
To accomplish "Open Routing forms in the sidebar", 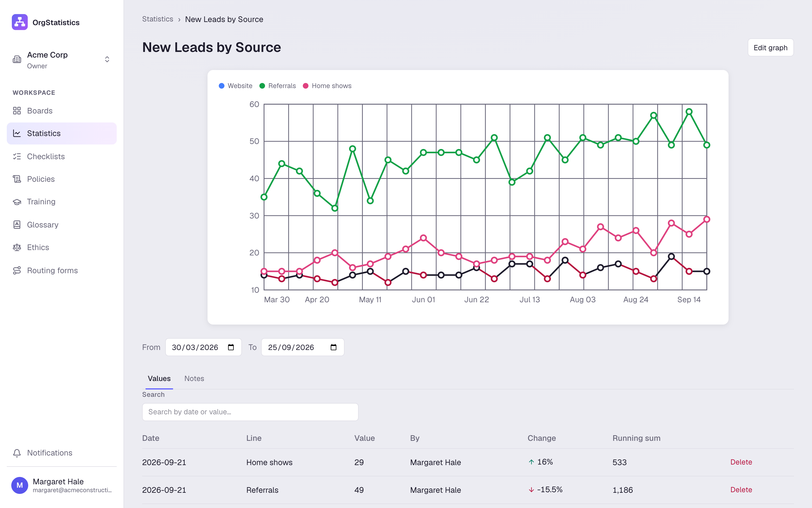I will (62, 270).
